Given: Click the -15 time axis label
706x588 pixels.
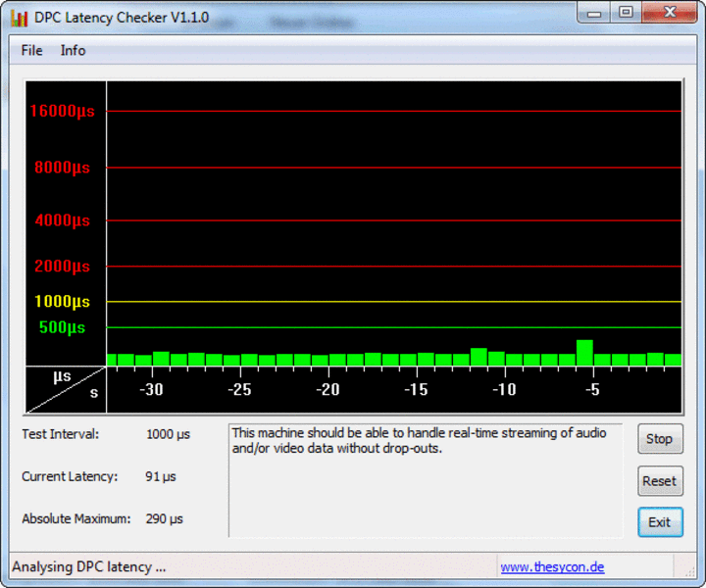Looking at the screenshot, I should point(416,390).
